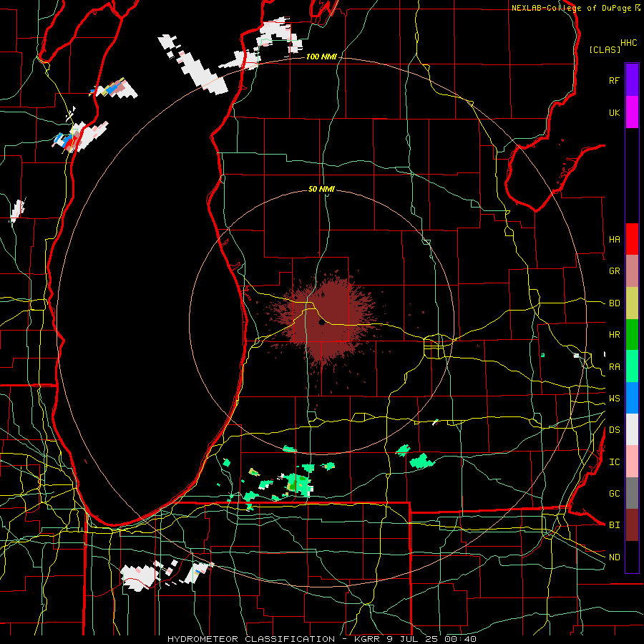
Task: Click the 50 NMI range ring label
Action: (321, 189)
